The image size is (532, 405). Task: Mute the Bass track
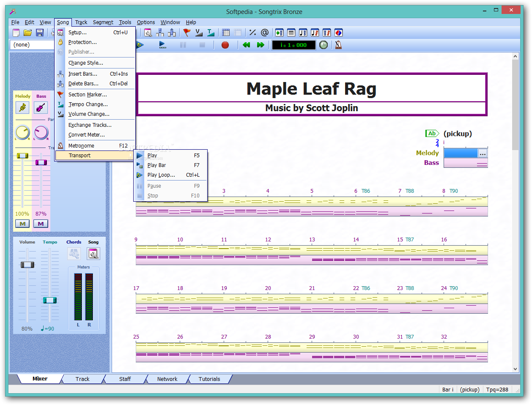point(41,224)
